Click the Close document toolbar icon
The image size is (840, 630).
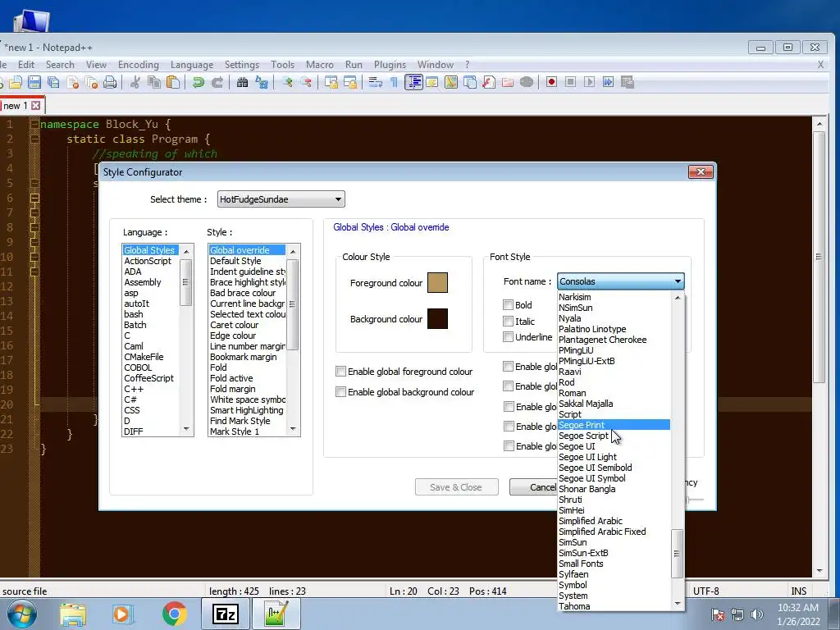click(73, 82)
